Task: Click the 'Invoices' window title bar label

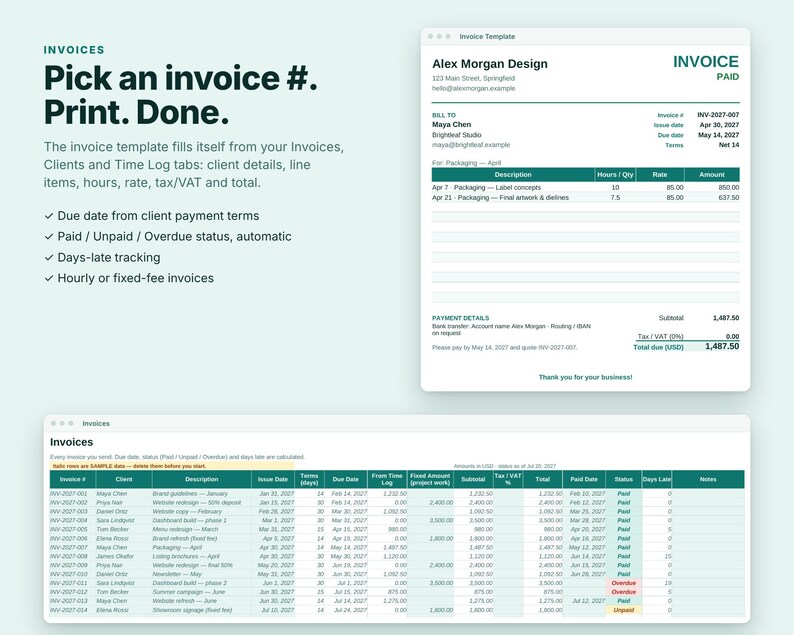Action: [x=96, y=423]
